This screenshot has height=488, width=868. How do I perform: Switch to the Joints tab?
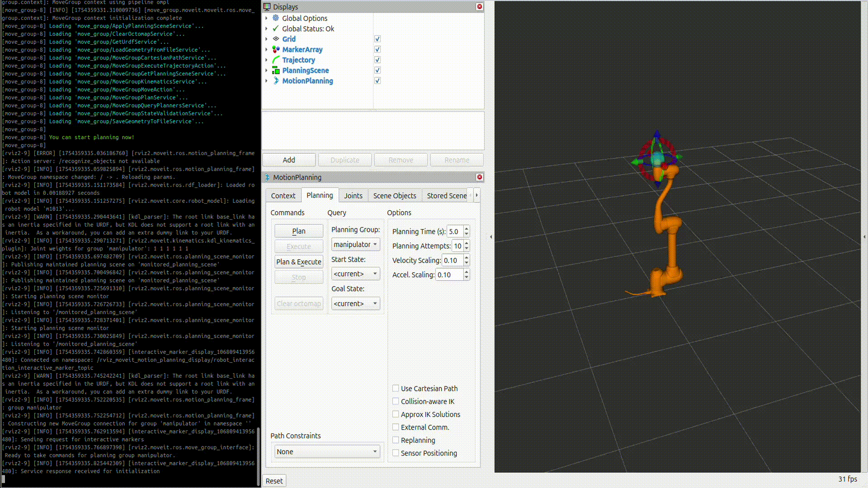[353, 196]
